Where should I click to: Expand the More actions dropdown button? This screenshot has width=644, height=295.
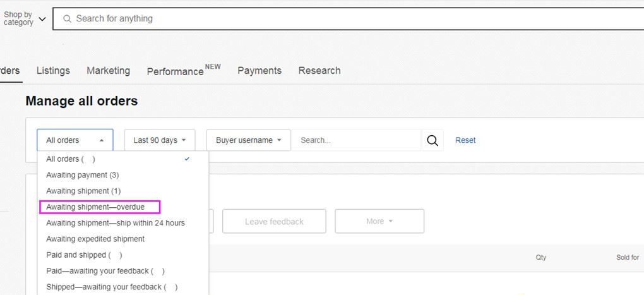click(x=379, y=222)
